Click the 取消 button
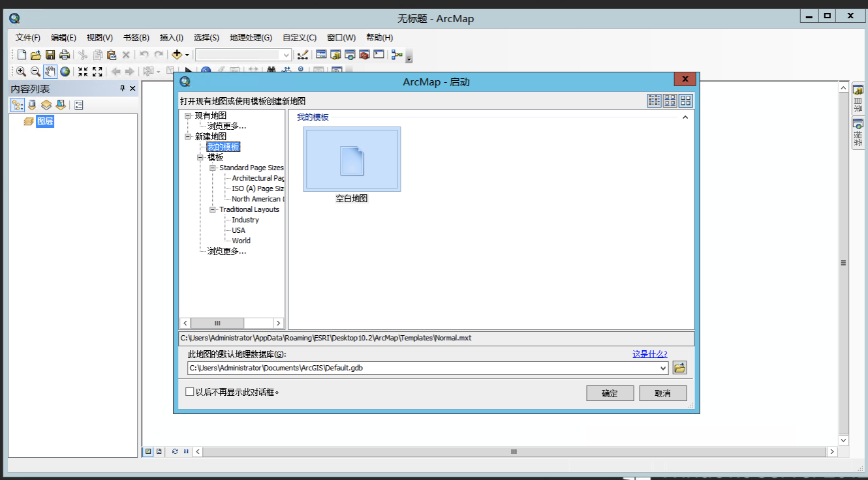The width and height of the screenshot is (868, 480). [x=662, y=393]
